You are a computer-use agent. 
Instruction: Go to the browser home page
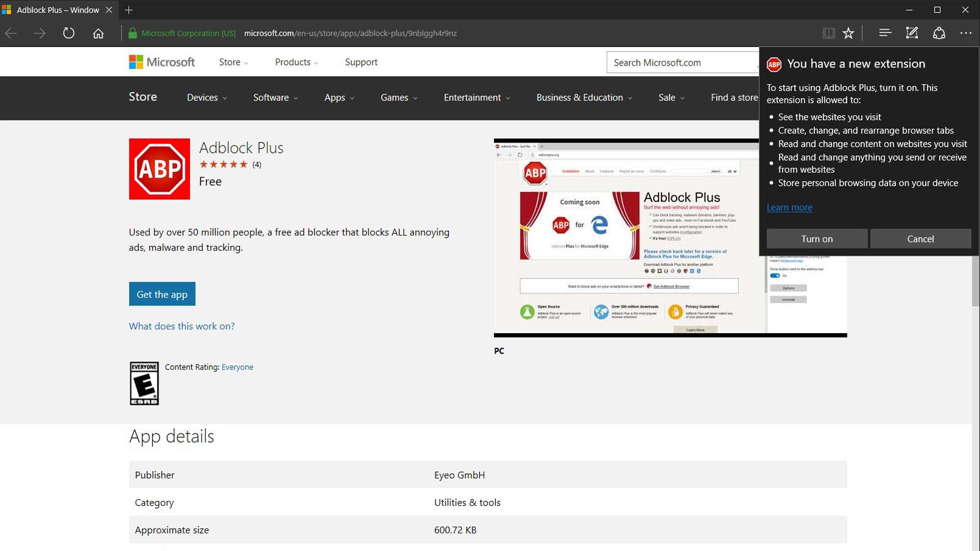(99, 33)
